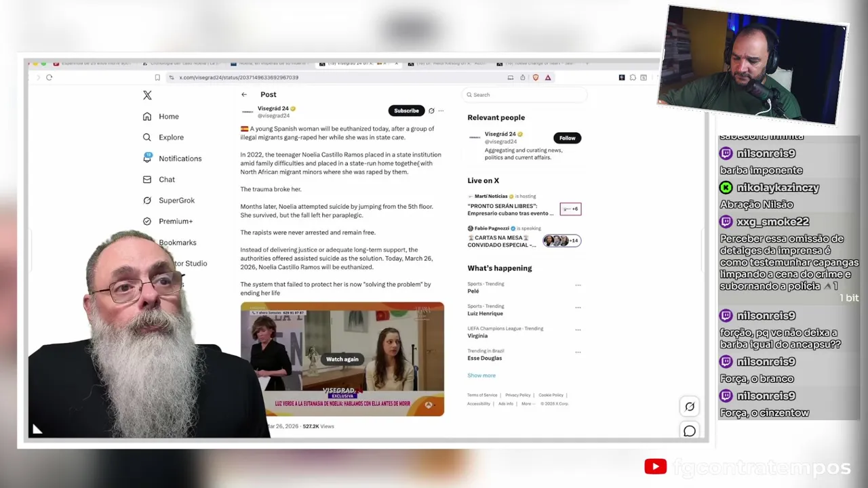
Task: Open the Premium+ menu item
Action: click(x=167, y=222)
